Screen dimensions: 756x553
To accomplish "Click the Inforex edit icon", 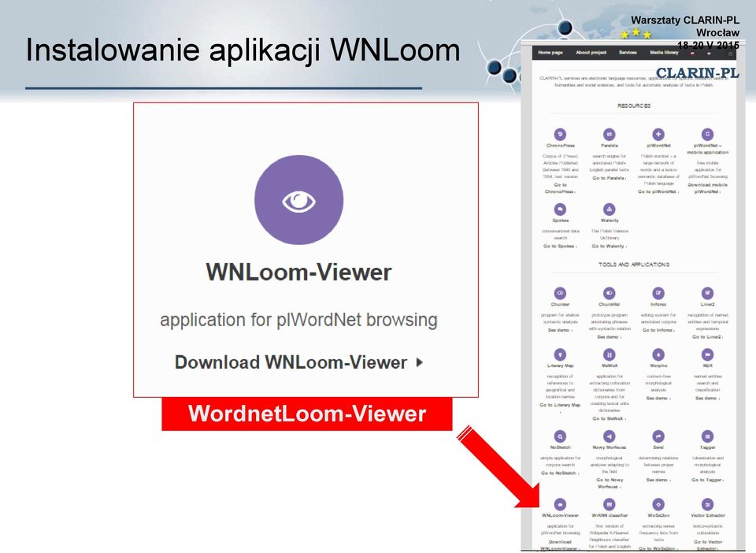I will point(658,293).
